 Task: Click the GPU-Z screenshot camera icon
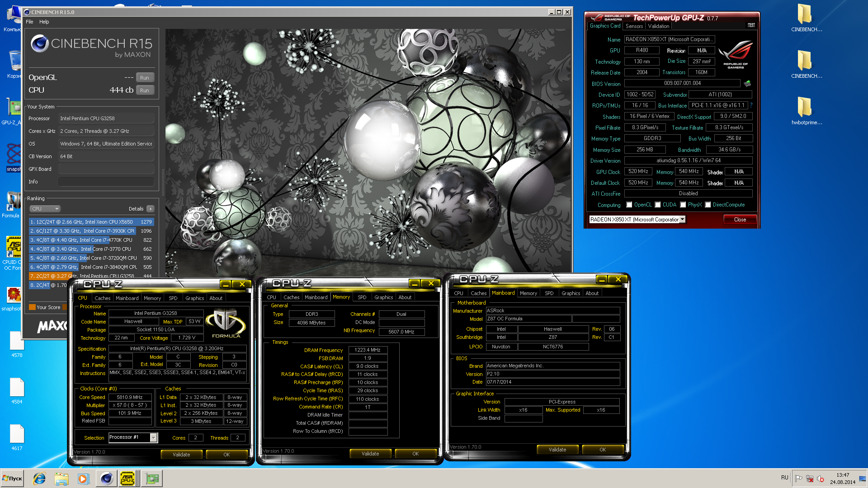(751, 25)
